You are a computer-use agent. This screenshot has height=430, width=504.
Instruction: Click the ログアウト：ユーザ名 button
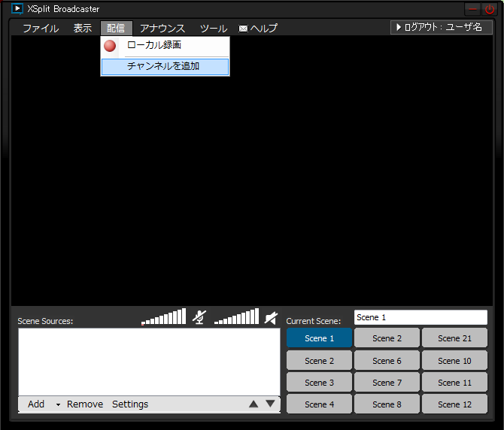click(442, 27)
